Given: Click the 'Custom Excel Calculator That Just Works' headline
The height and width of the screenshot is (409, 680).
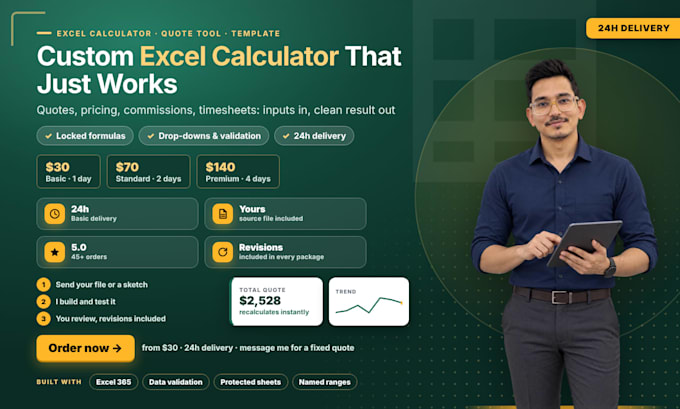Looking at the screenshot, I should click(x=219, y=70).
